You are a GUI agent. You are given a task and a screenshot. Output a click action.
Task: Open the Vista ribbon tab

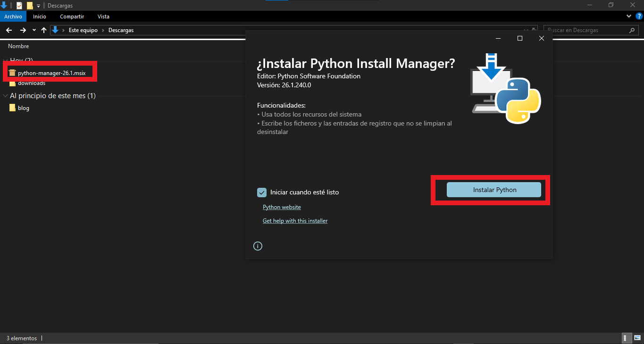[x=103, y=17]
